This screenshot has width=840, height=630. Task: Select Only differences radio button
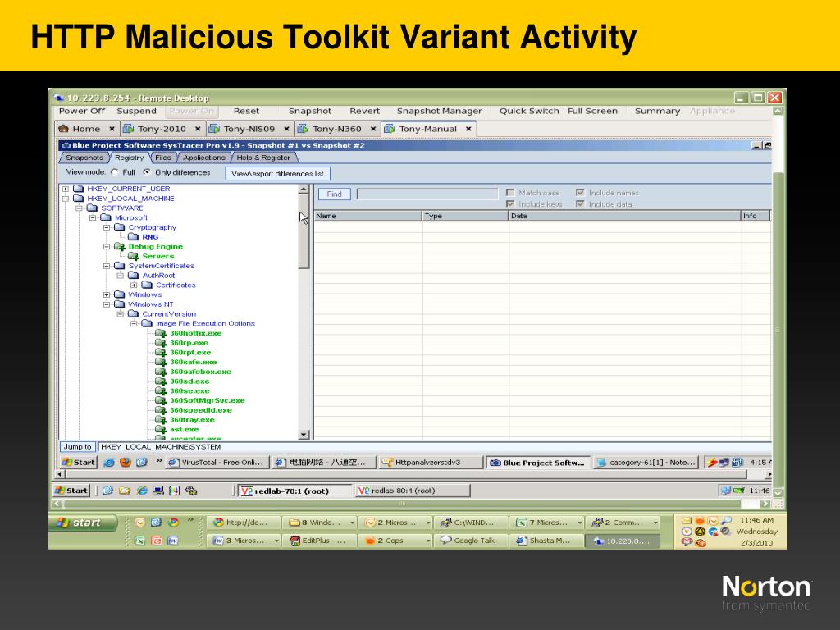pyautogui.click(x=147, y=172)
